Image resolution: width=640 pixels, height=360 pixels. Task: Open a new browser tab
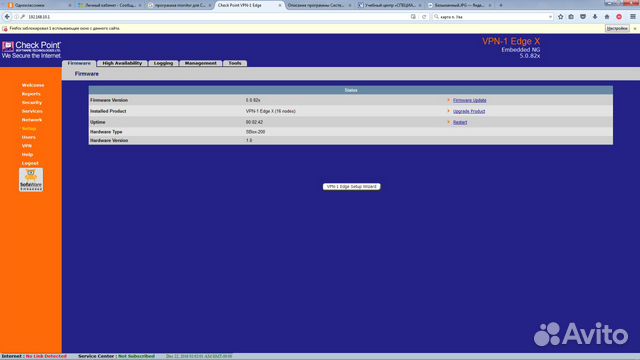point(501,5)
